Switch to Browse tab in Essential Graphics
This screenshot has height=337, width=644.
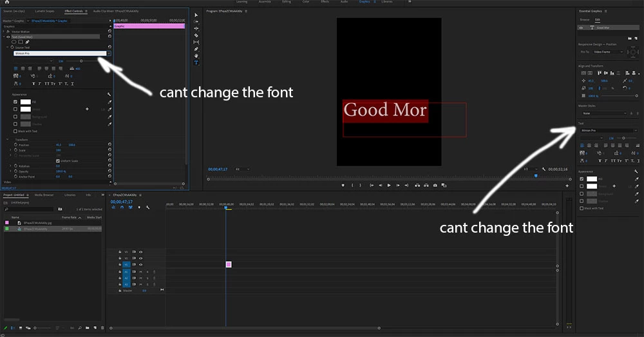coord(585,20)
